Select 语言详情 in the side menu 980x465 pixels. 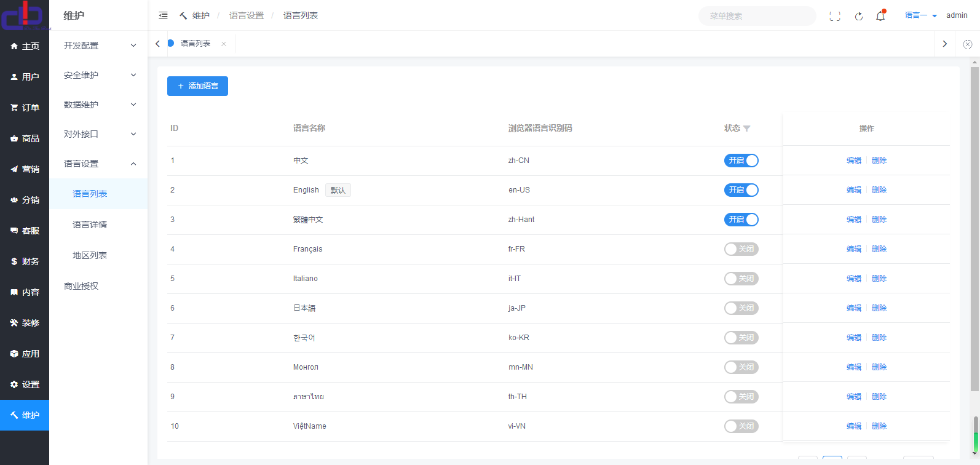[90, 225]
